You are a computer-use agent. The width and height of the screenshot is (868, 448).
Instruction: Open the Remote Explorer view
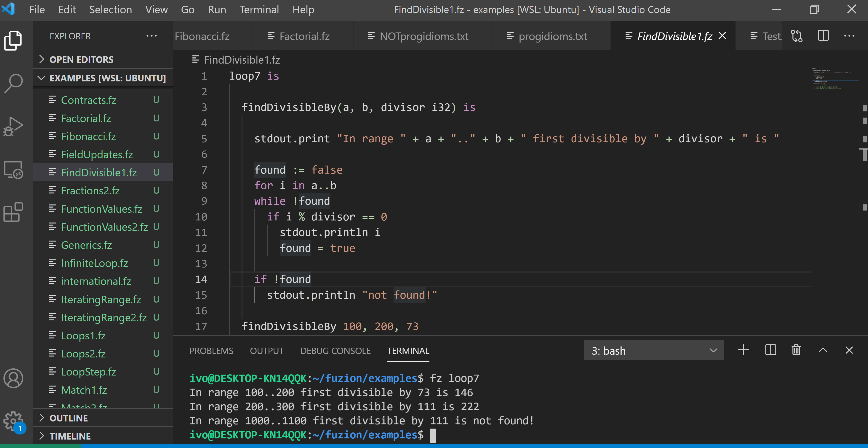click(x=13, y=169)
